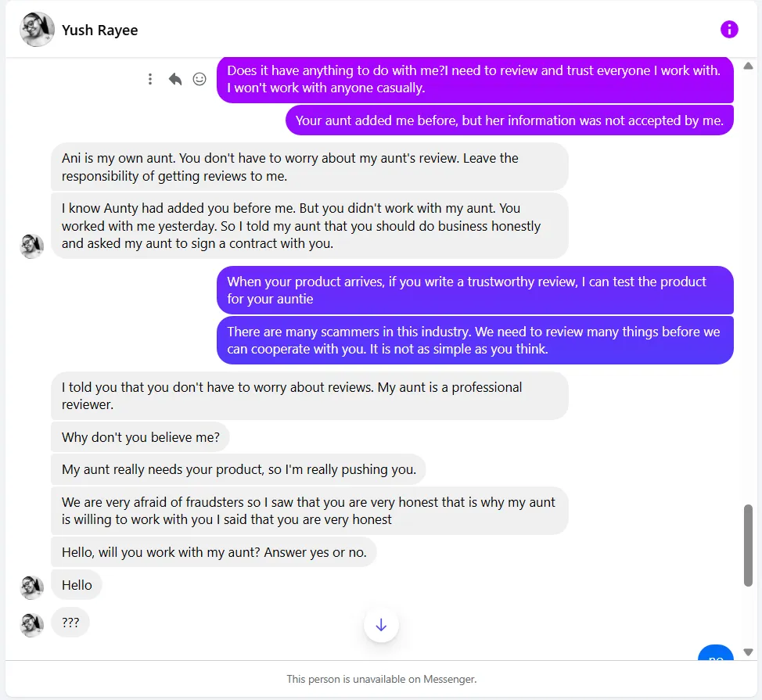This screenshot has width=762, height=700.
Task: Click avatar beside the "???" message
Action: 32,624
